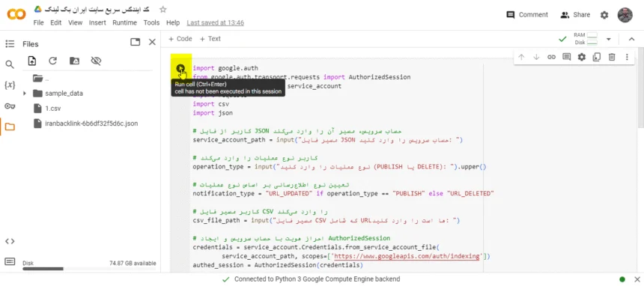Open more cell actions menu
644x286 pixels.
(x=627, y=57)
